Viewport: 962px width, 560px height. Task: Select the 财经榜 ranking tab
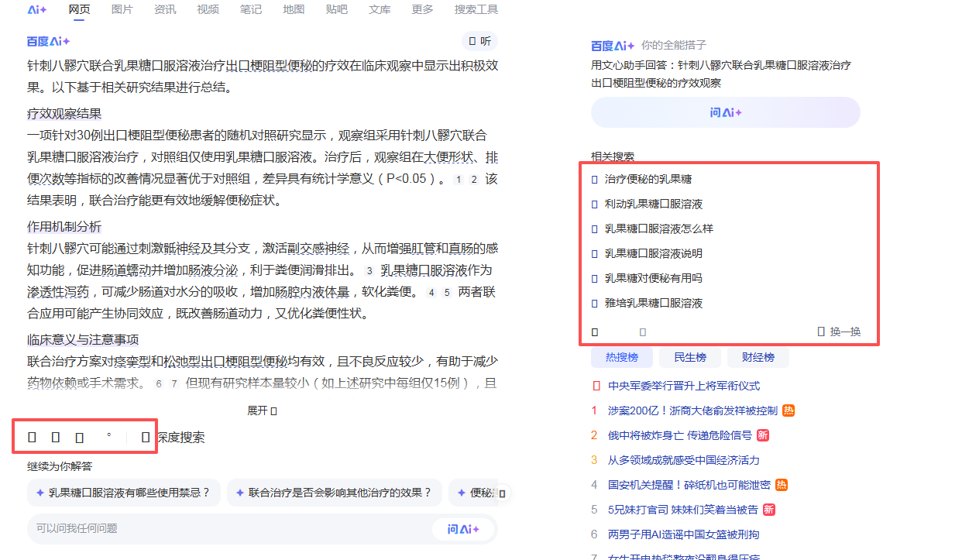pos(758,357)
